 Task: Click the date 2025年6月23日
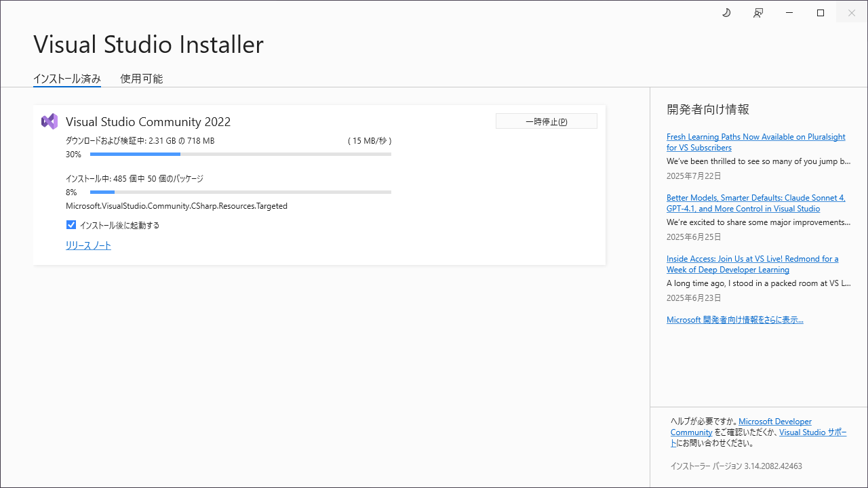[694, 298]
